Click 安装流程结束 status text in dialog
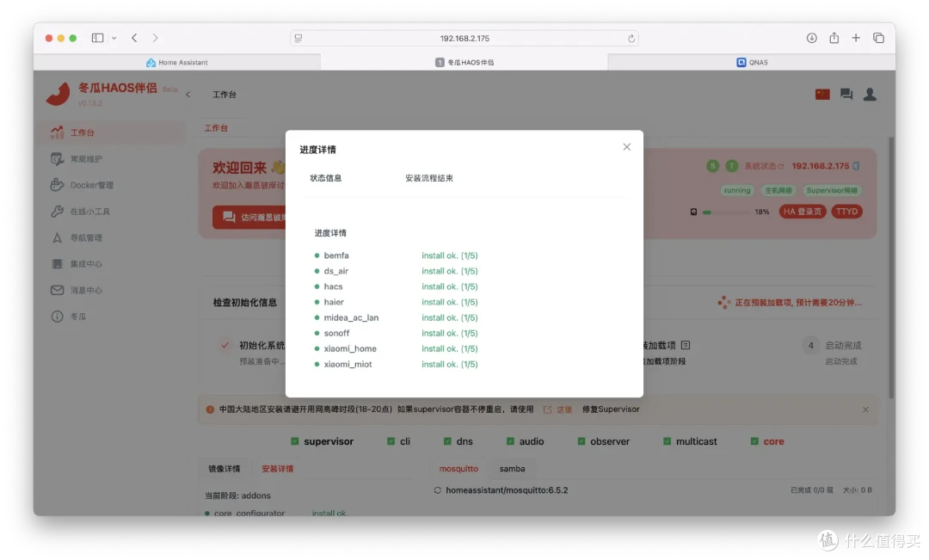This screenshot has width=929, height=560. coord(429,178)
